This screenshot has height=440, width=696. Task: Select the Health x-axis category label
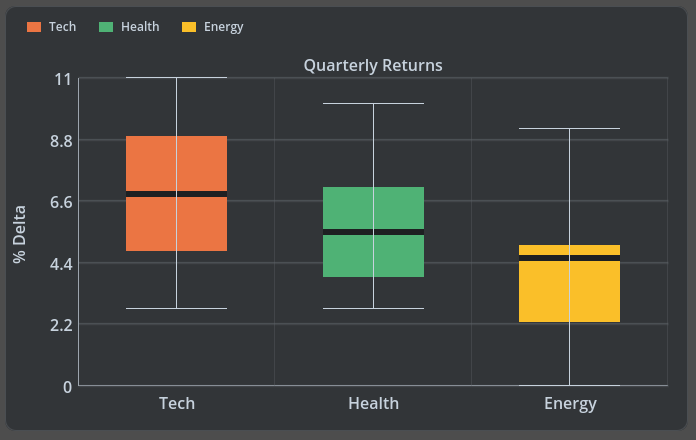[x=373, y=404]
